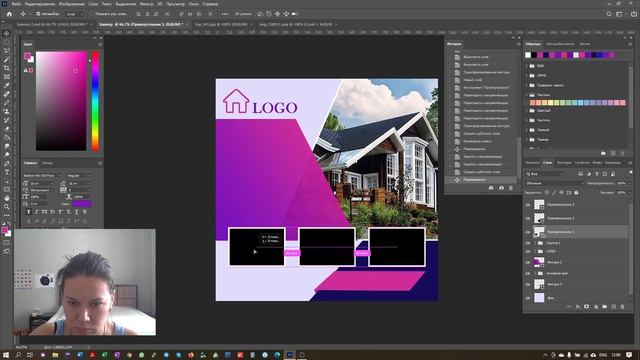Toggle the Автовыбор checkbox

click(x=38, y=14)
